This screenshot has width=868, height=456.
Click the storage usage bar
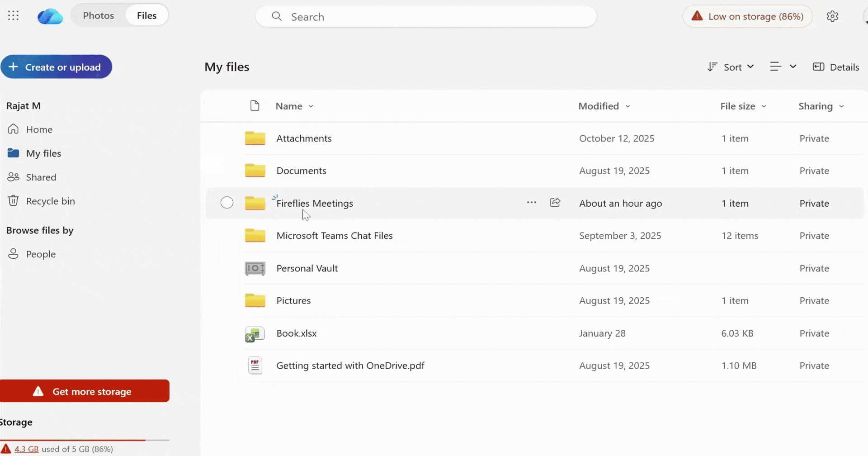(x=85, y=440)
